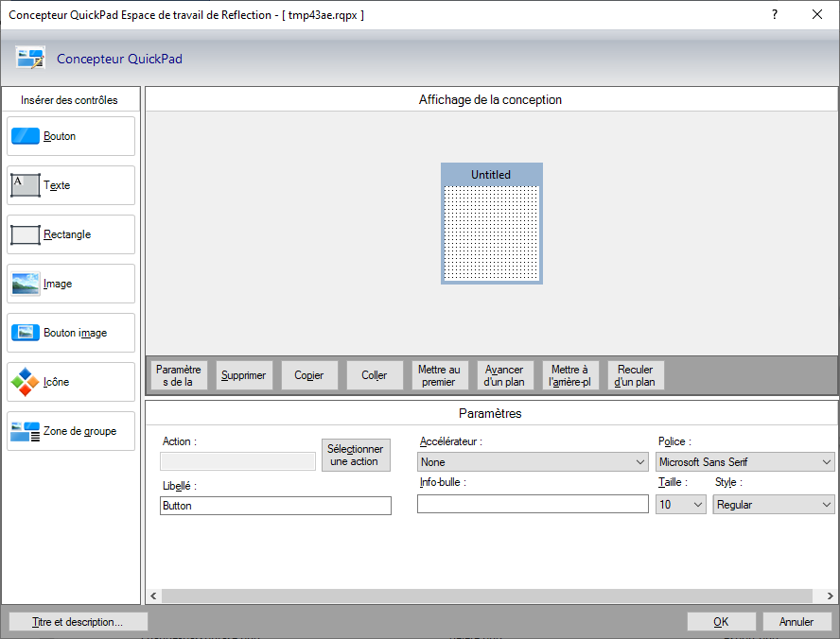Open the Style dropdown showing Regular
Image resolution: width=840 pixels, height=639 pixels.
[x=773, y=504]
